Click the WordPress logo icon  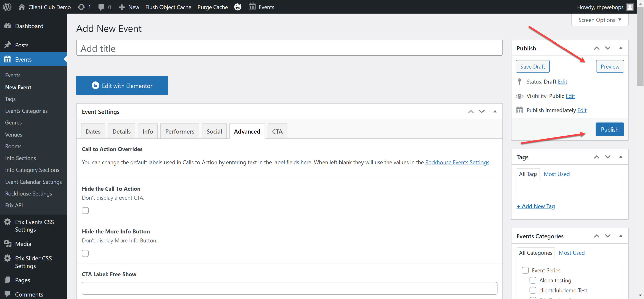[7, 7]
